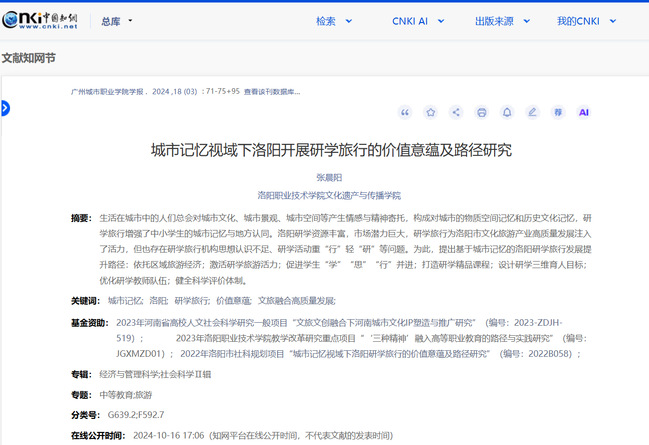649x445 pixels.
Task: Click the CNKI logo
Action: coord(46,20)
